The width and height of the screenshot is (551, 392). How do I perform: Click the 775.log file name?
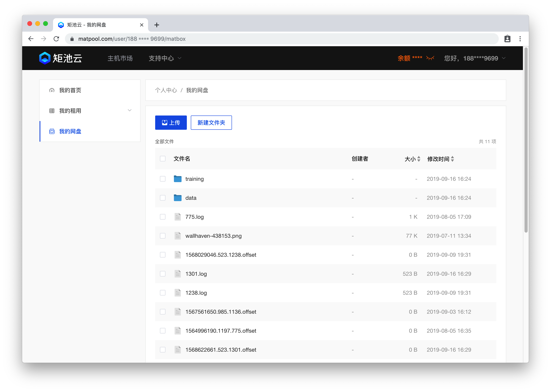point(195,217)
